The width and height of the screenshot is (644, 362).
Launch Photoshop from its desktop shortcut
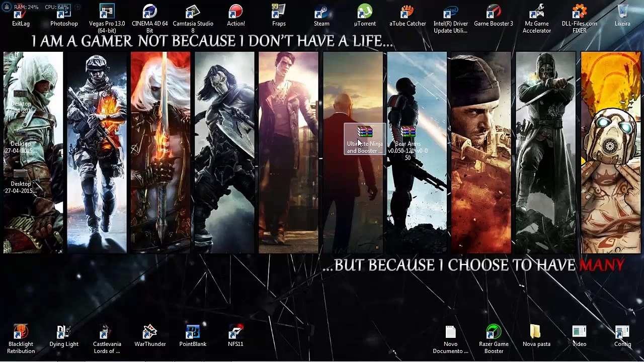coord(64,16)
